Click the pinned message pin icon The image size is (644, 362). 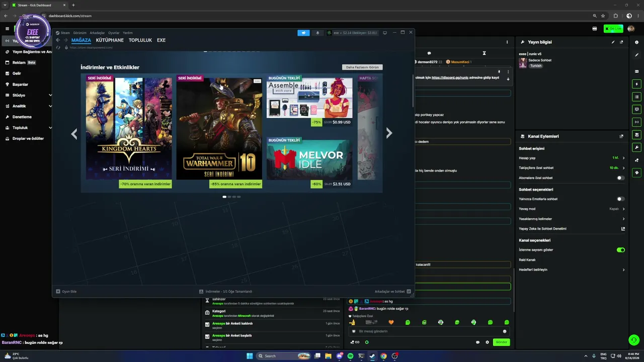tap(499, 71)
